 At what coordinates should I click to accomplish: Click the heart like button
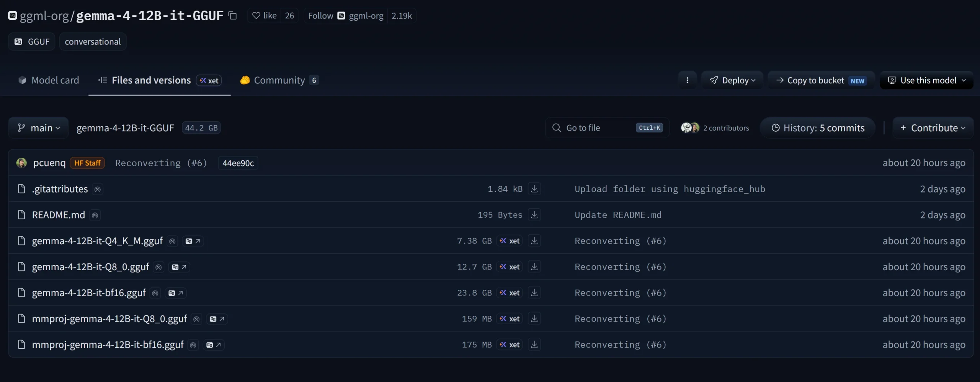pos(264,16)
